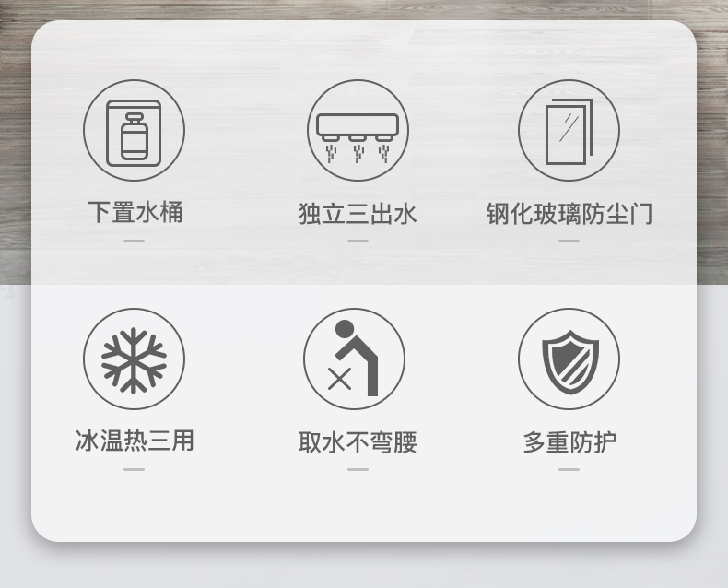Click the 冰温热三用 label

(135, 441)
